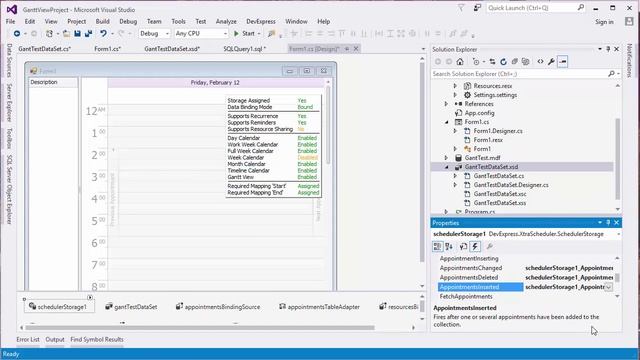Open the dropdown arrow beside Start
Viewport: 640px width, 360px height.
[259, 33]
